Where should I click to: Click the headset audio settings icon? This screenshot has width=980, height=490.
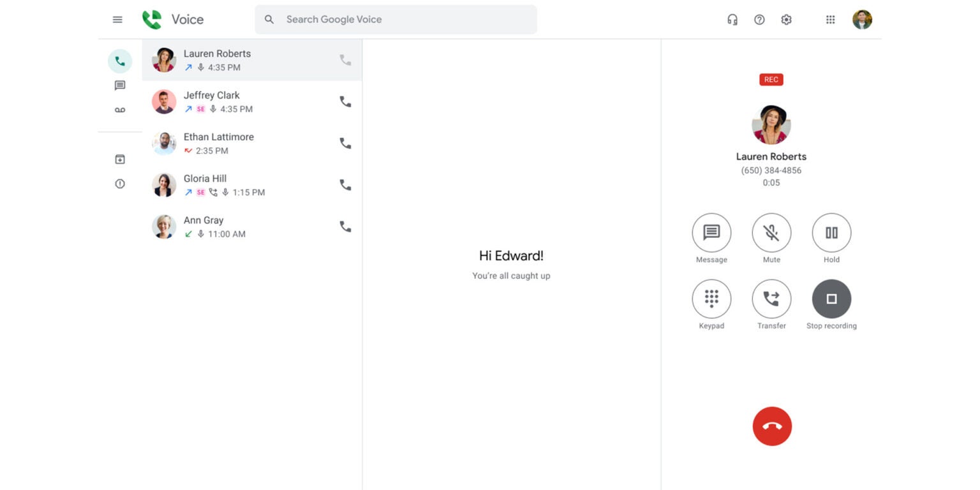pos(732,20)
